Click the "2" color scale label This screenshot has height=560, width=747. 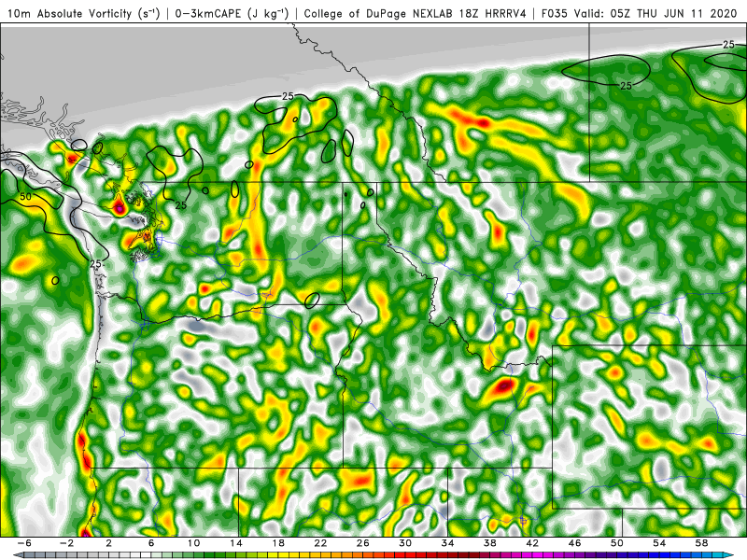click(108, 543)
